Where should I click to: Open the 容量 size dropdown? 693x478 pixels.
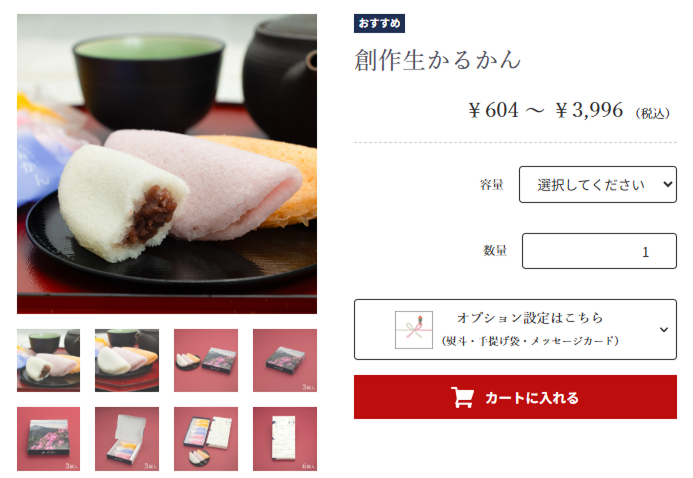(598, 185)
